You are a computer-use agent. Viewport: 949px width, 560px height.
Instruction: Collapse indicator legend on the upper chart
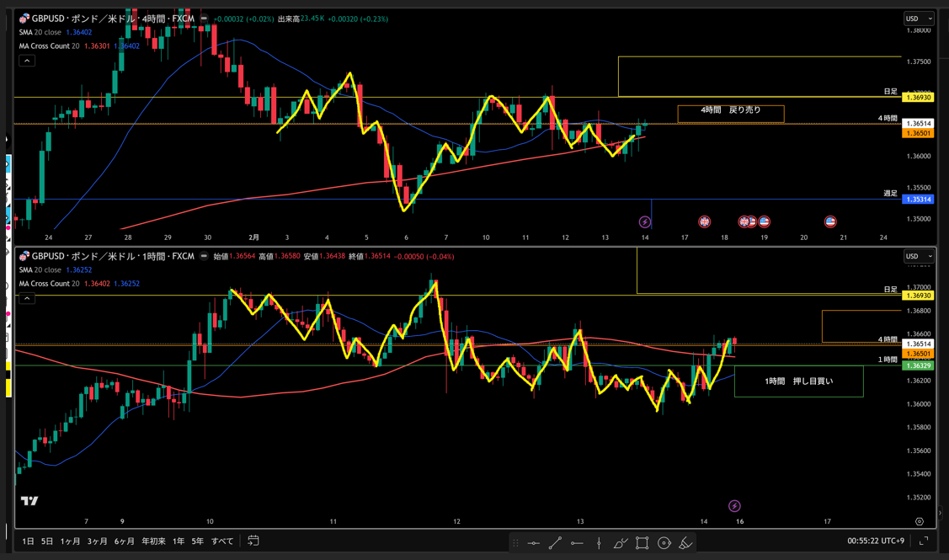(27, 61)
